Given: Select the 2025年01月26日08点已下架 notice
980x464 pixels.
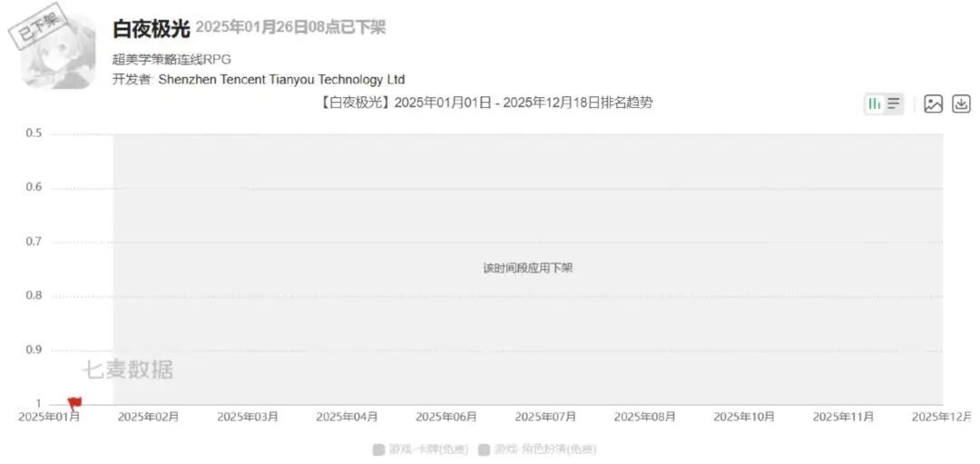Looking at the screenshot, I should point(290,27).
